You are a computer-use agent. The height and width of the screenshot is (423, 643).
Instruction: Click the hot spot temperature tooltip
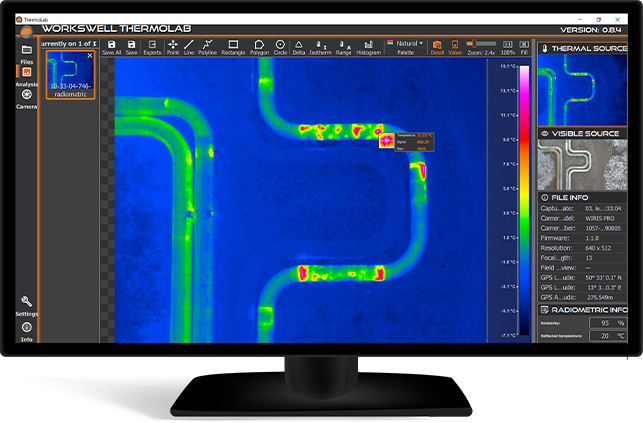(x=414, y=142)
